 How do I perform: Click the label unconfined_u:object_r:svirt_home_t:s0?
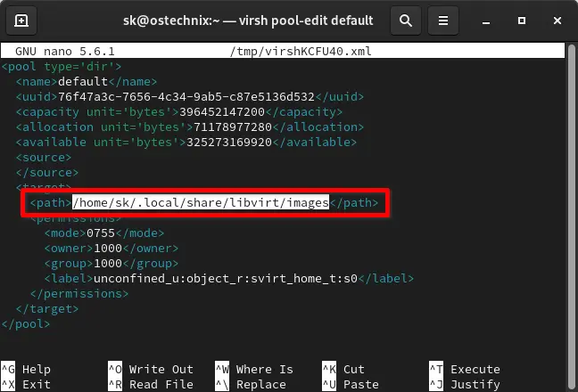pos(226,279)
